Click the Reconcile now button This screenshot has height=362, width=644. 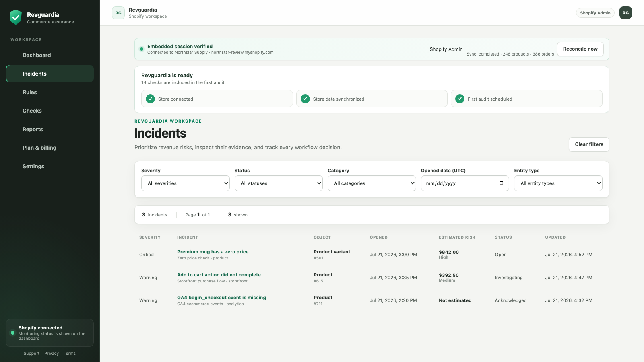coord(580,49)
